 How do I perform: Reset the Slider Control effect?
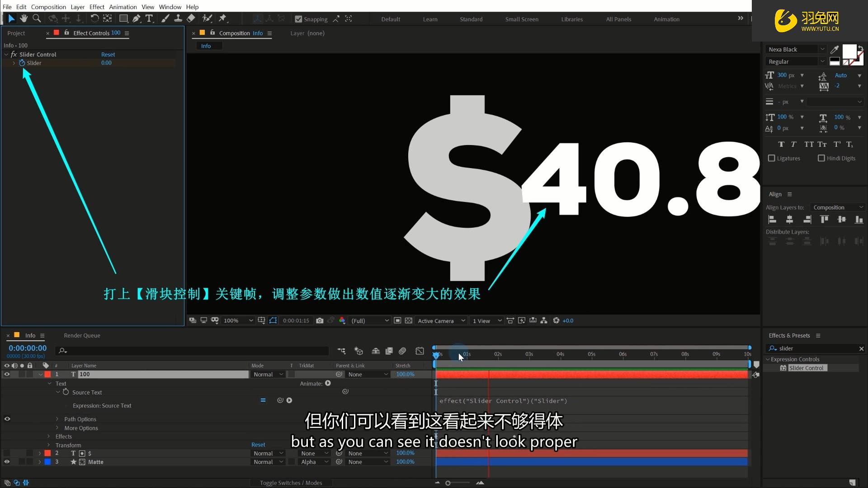click(x=108, y=54)
